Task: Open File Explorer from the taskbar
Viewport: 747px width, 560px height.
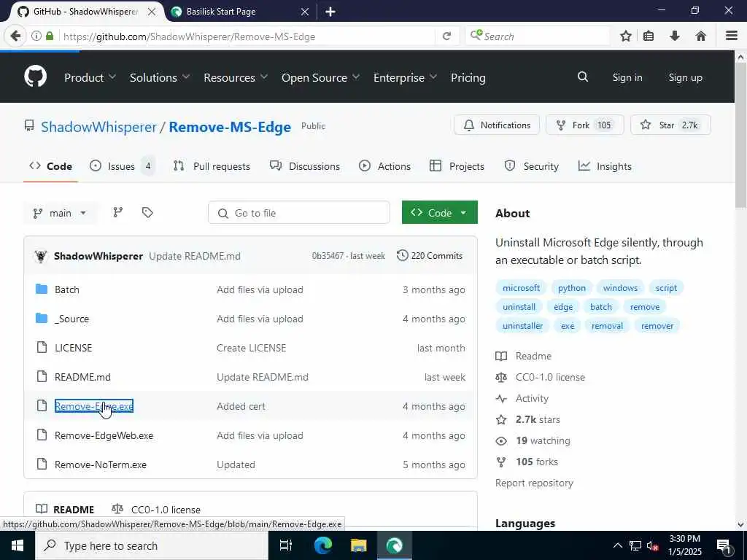Action: [x=359, y=545]
